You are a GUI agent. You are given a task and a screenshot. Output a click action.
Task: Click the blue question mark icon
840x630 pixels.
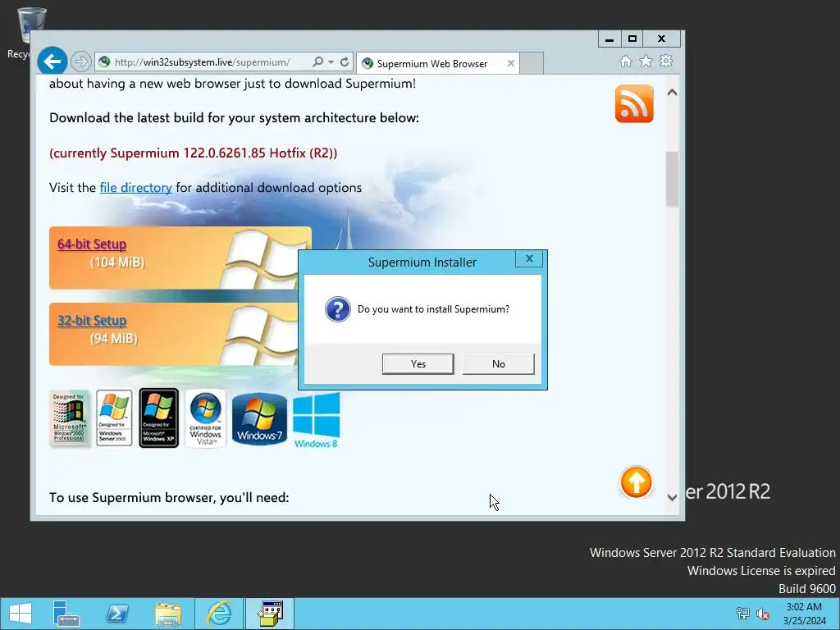point(337,309)
